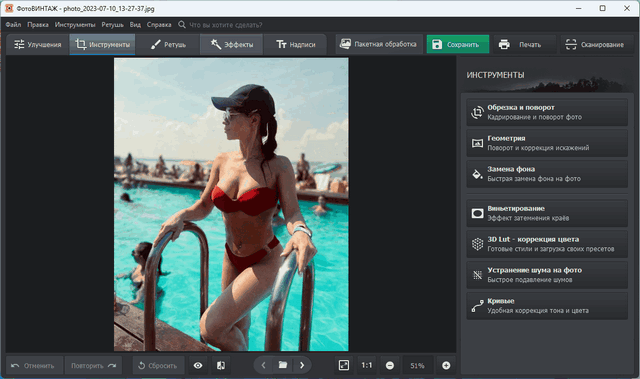Viewport: 640px width, 379px height.
Task: Open the Инструменты menu in menu bar
Action: [75, 25]
